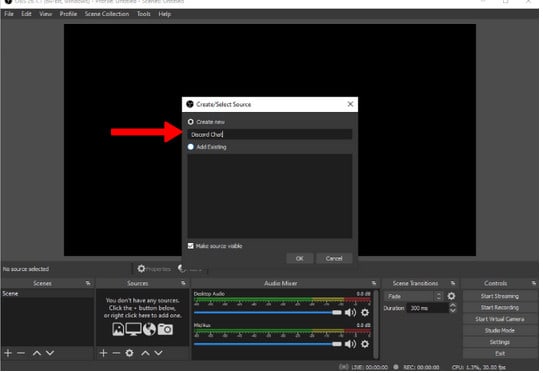Click the image source icon in Sources
Image resolution: width=543 pixels, height=373 pixels.
118,330
